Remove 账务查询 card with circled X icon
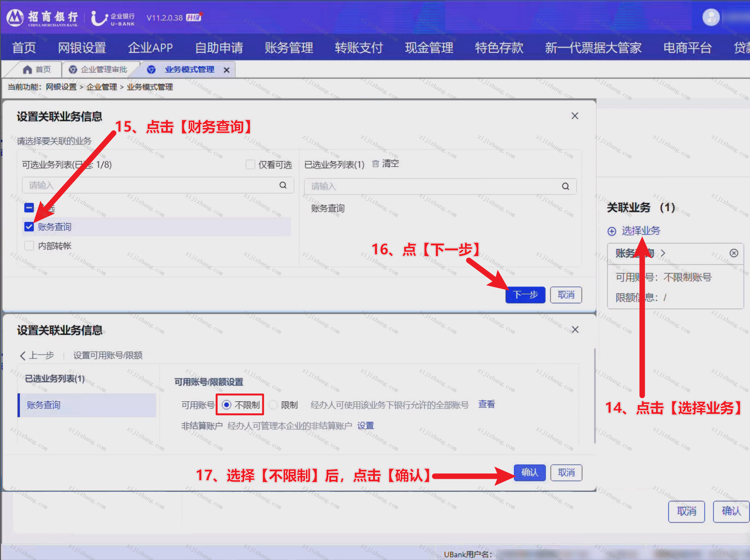The height and width of the screenshot is (560, 750). [734, 253]
